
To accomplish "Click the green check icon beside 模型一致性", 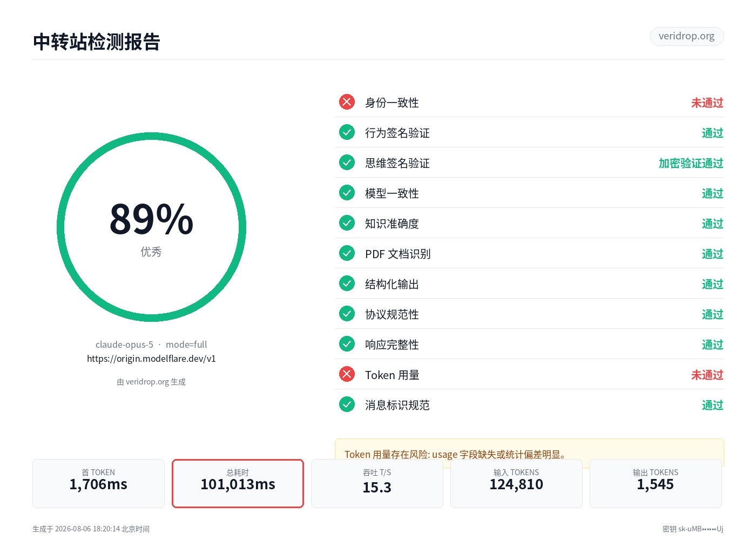I will [x=347, y=193].
